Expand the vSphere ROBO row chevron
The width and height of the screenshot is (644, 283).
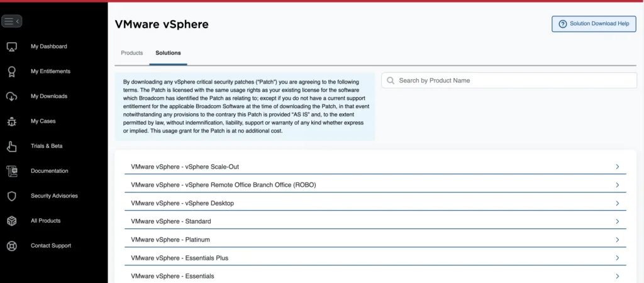pyautogui.click(x=618, y=185)
